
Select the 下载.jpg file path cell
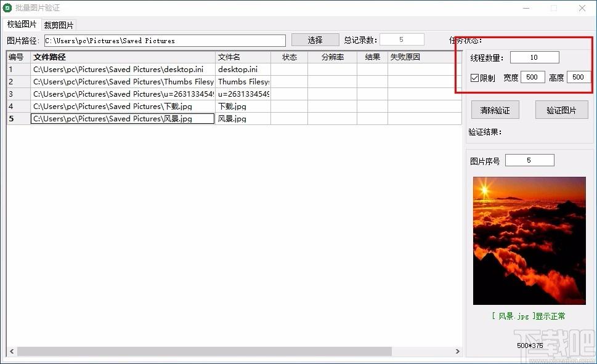[x=123, y=106]
